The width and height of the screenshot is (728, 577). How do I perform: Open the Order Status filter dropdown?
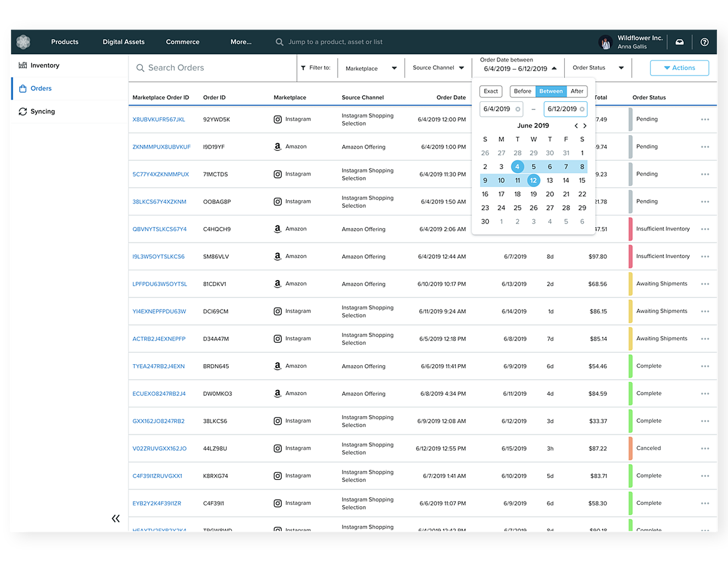[x=598, y=68]
